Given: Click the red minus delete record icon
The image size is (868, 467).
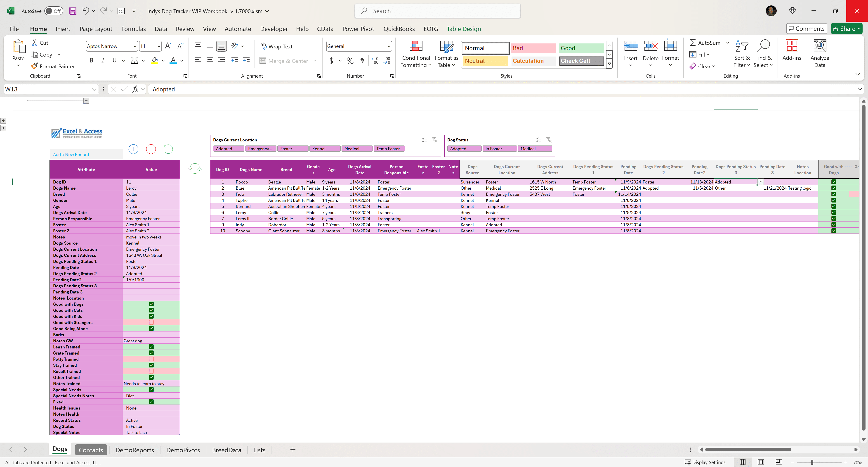Looking at the screenshot, I should click(x=151, y=149).
